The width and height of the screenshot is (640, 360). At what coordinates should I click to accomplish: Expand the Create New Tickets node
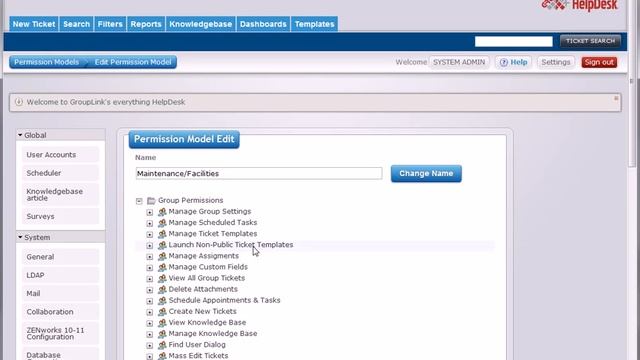point(149,312)
